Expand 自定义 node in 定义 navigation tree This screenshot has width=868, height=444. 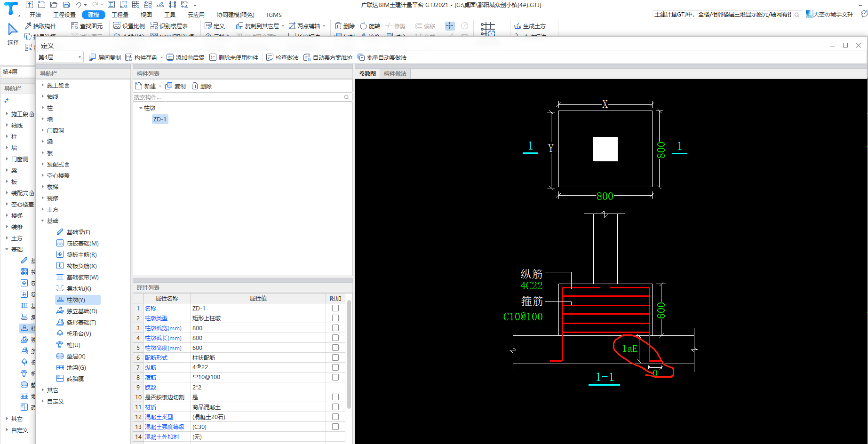point(42,401)
